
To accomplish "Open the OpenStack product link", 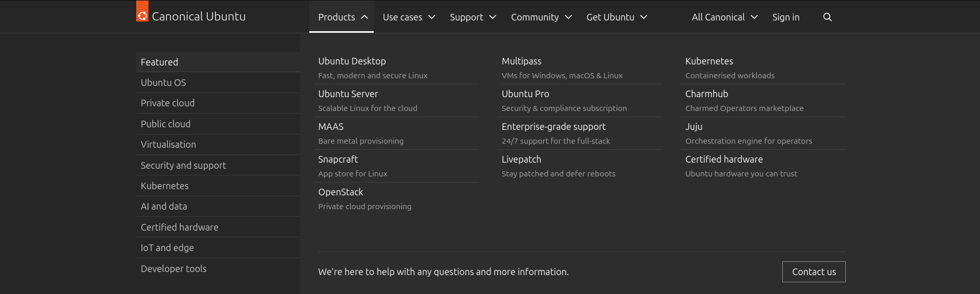I will point(340,192).
